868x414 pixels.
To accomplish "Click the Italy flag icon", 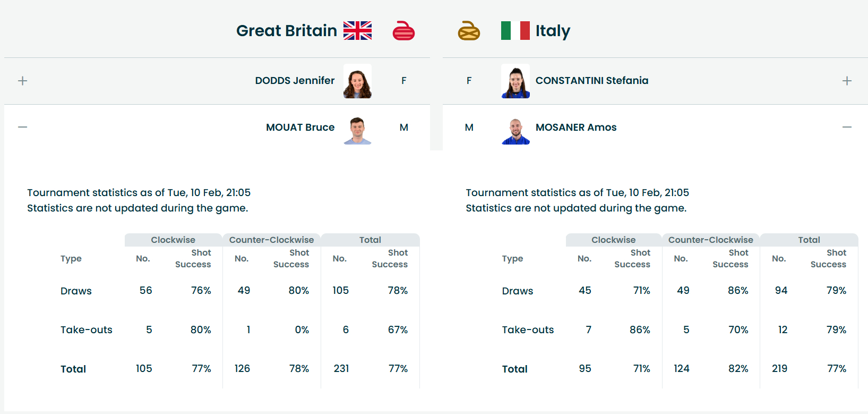I will pos(515,31).
